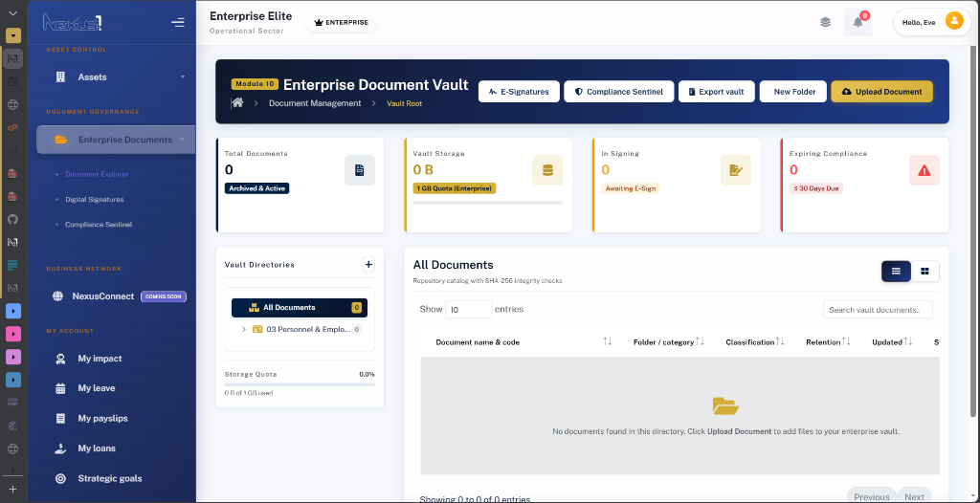Switch to grid view toggle

[925, 272]
